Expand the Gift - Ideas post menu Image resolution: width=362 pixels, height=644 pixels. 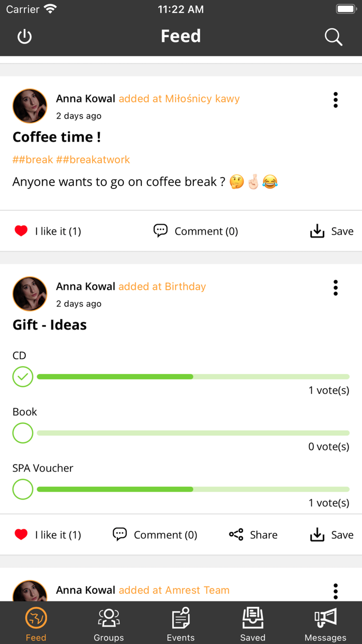pyautogui.click(x=336, y=288)
